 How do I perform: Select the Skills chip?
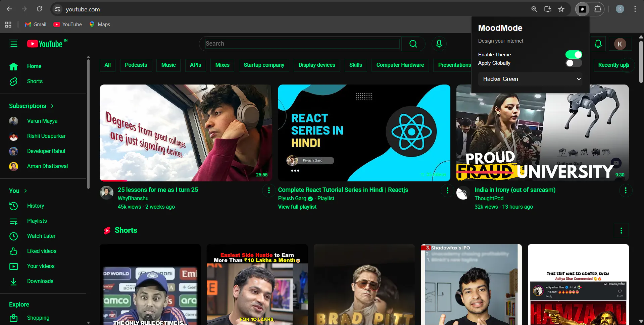(356, 65)
